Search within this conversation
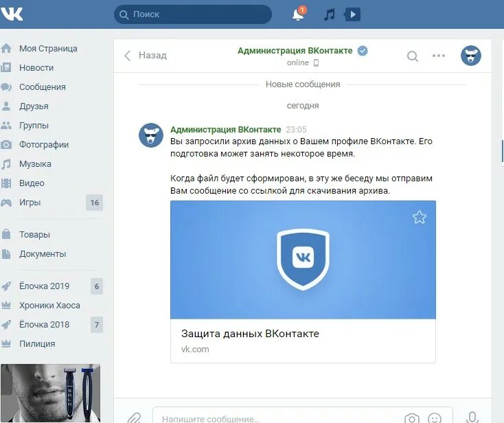504x423 pixels. pos(413,56)
